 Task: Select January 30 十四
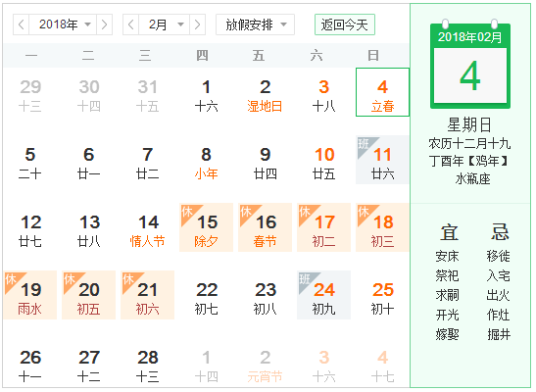click(89, 92)
